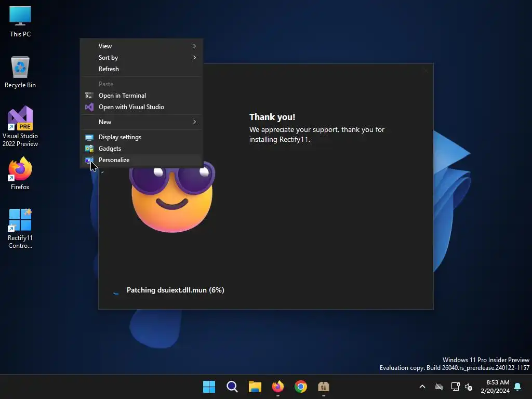Screen dimensions: 532x399
Task: Choose the greyed Paste context menu entry
Action: coord(141,84)
